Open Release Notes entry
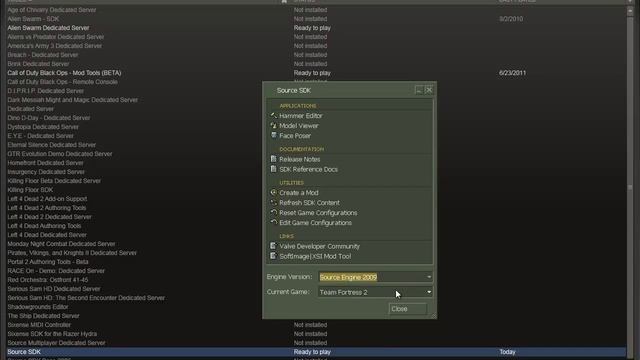Image resolution: width=640 pixels, height=360 pixels. pos(300,159)
